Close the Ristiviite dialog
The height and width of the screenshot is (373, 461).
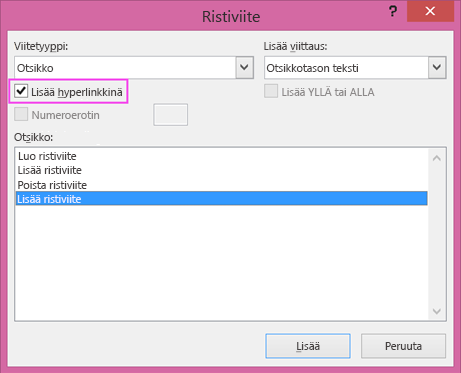(x=430, y=11)
